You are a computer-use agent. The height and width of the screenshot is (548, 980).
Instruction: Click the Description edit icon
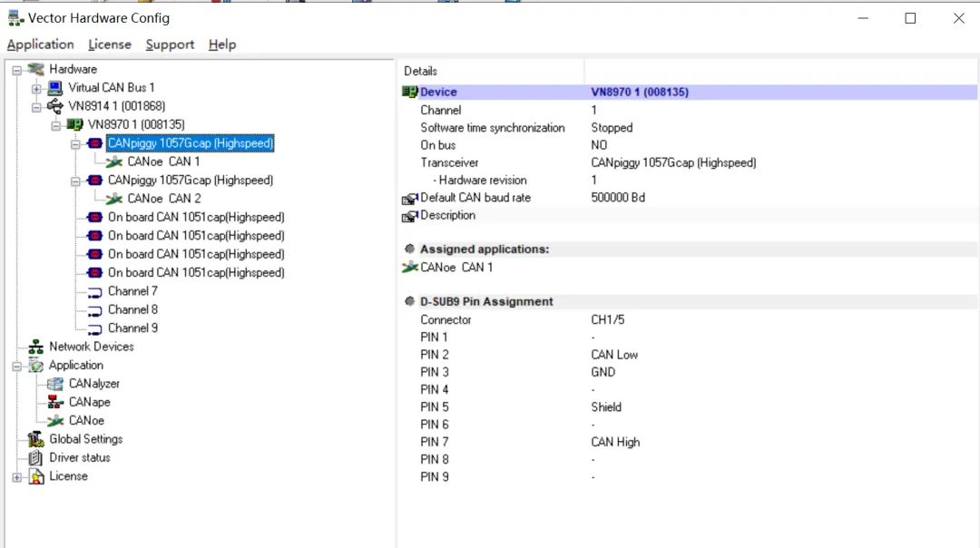409,216
